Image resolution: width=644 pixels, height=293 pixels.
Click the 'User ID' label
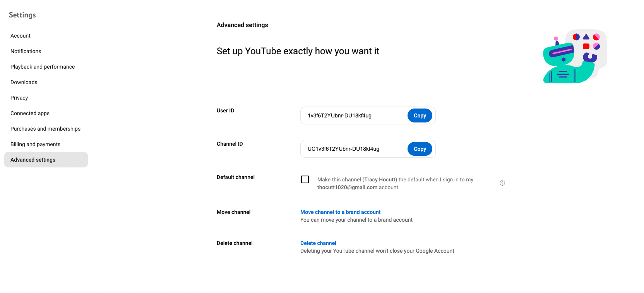click(x=226, y=110)
